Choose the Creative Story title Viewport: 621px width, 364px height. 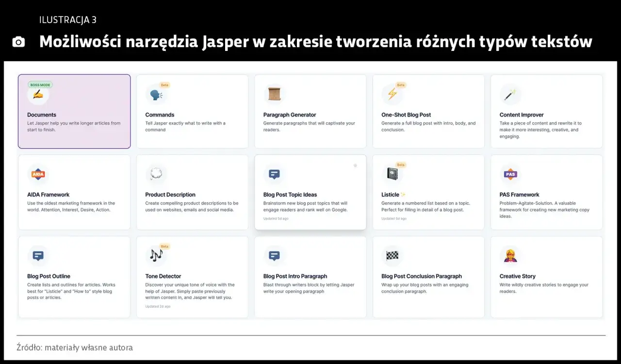[x=518, y=276]
